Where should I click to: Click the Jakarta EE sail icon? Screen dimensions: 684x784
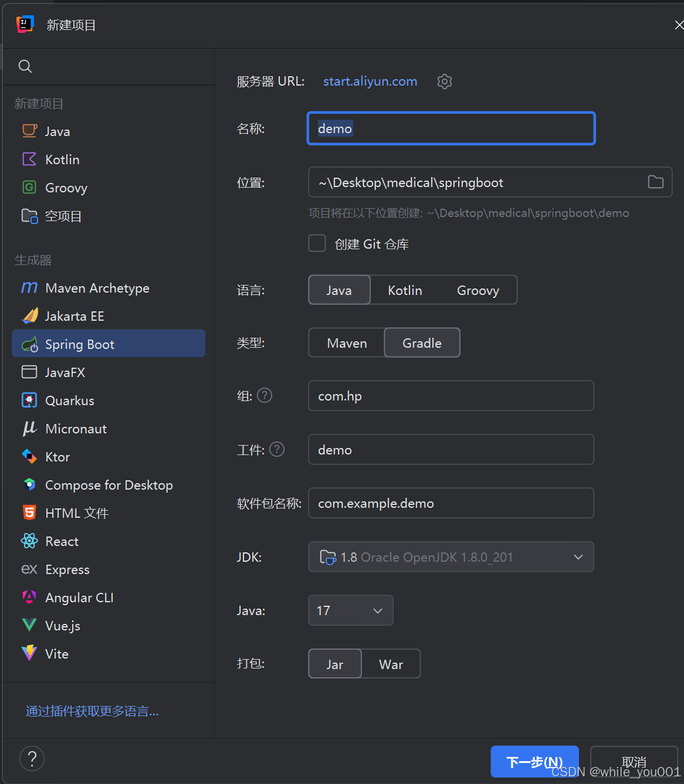pyautogui.click(x=29, y=316)
